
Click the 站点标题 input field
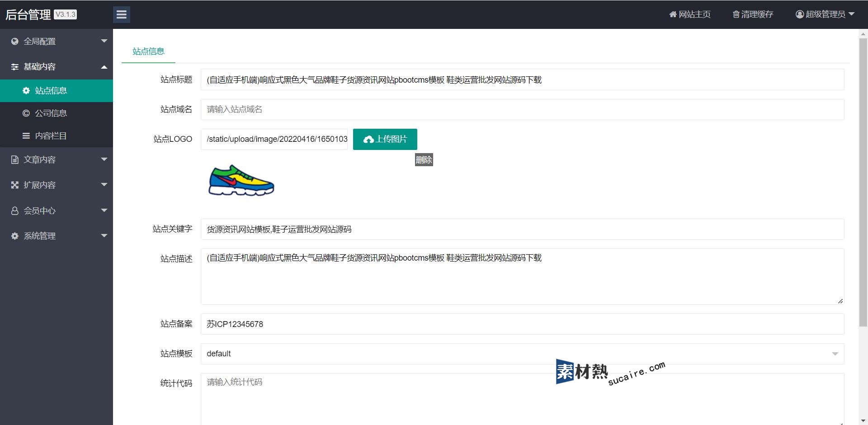click(x=522, y=79)
